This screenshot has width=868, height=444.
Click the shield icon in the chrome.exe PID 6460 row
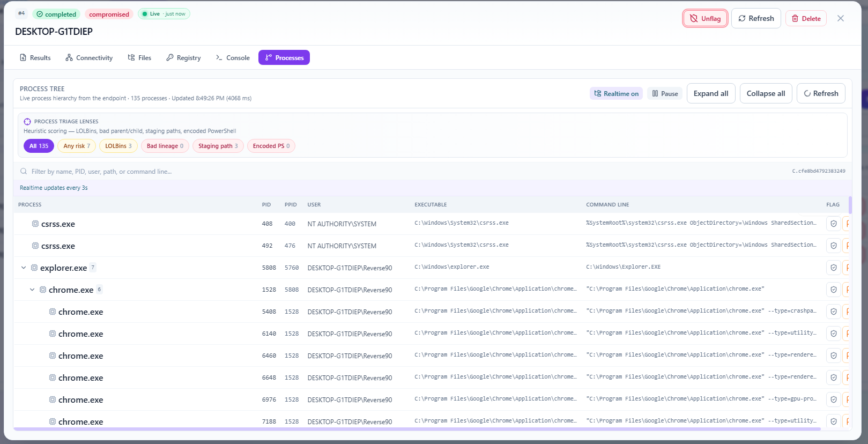pos(833,356)
